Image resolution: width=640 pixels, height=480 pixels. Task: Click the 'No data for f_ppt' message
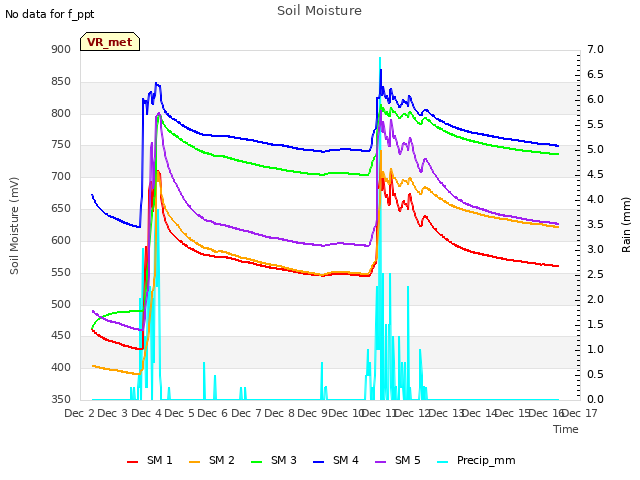click(x=49, y=14)
